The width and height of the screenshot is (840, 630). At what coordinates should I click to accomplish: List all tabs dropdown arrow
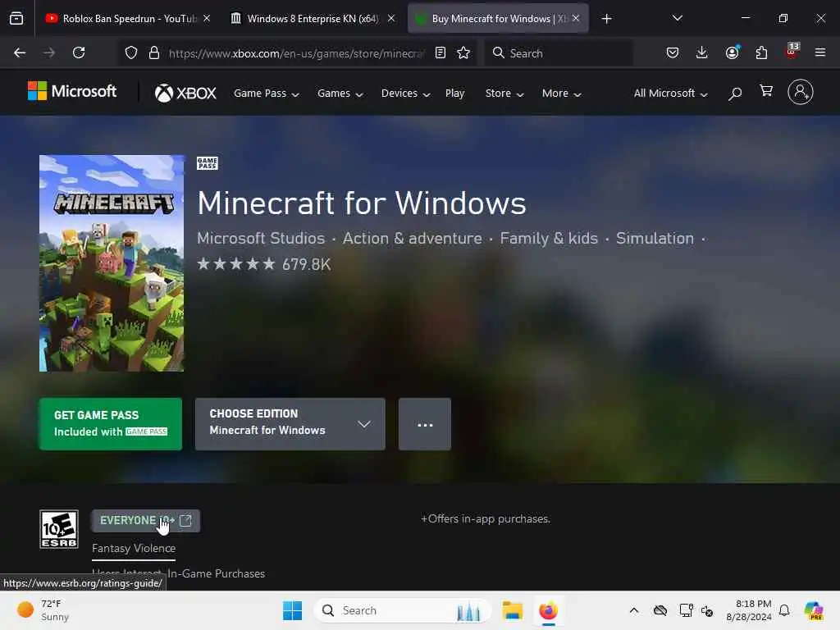pos(677,18)
